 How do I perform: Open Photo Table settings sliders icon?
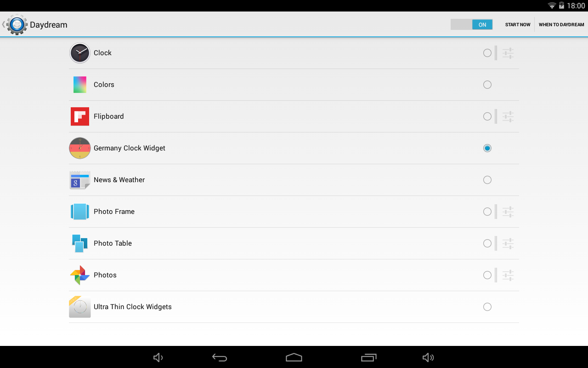coord(508,243)
